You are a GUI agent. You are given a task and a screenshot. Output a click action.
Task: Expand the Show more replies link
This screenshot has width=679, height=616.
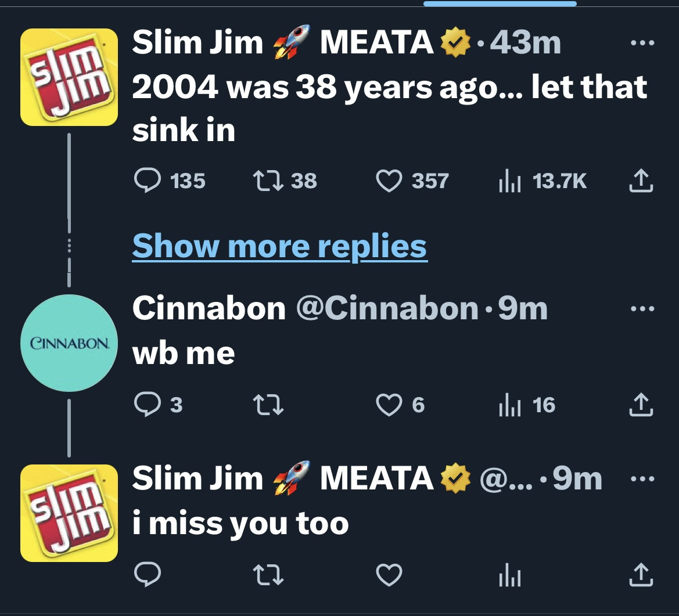279,246
